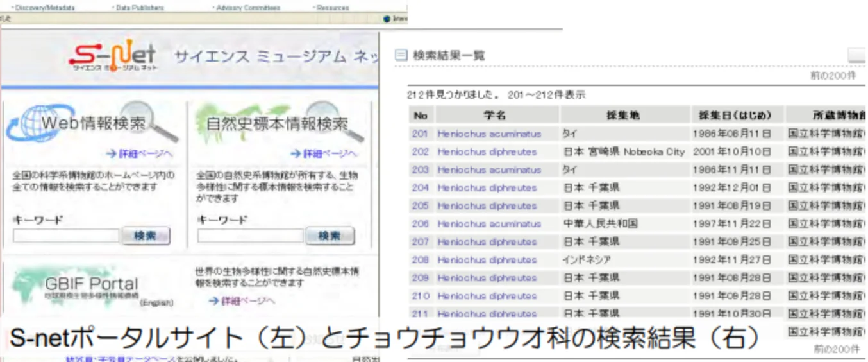Click the 学名 column header
This screenshot has width=868, height=362.
495,116
